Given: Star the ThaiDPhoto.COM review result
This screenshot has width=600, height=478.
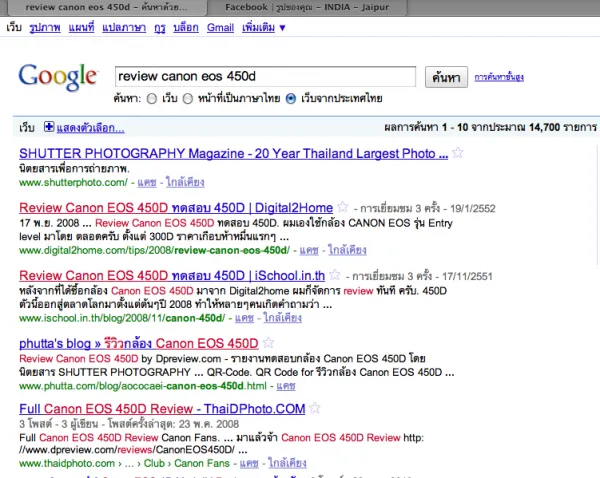Looking at the screenshot, I should [x=315, y=408].
